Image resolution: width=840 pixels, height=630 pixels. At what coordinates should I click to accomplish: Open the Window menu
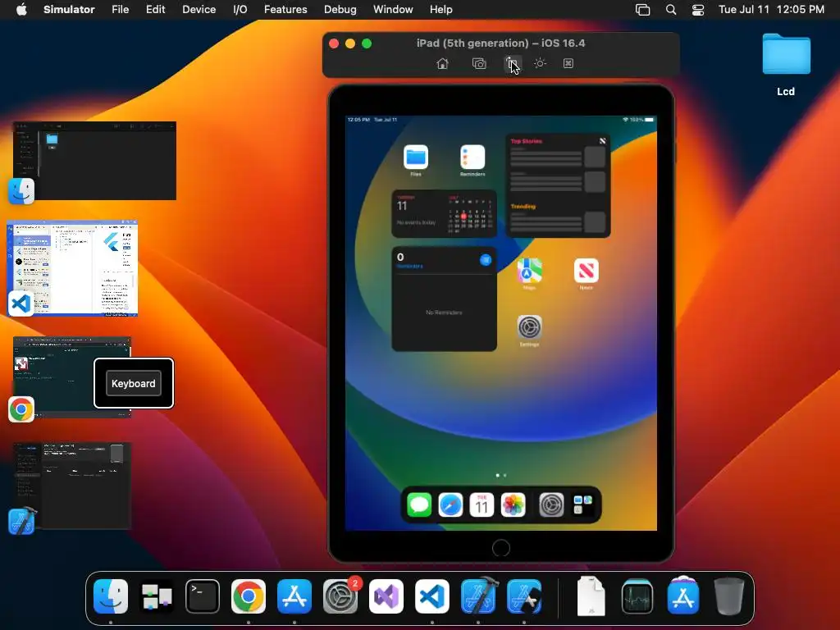click(x=393, y=10)
